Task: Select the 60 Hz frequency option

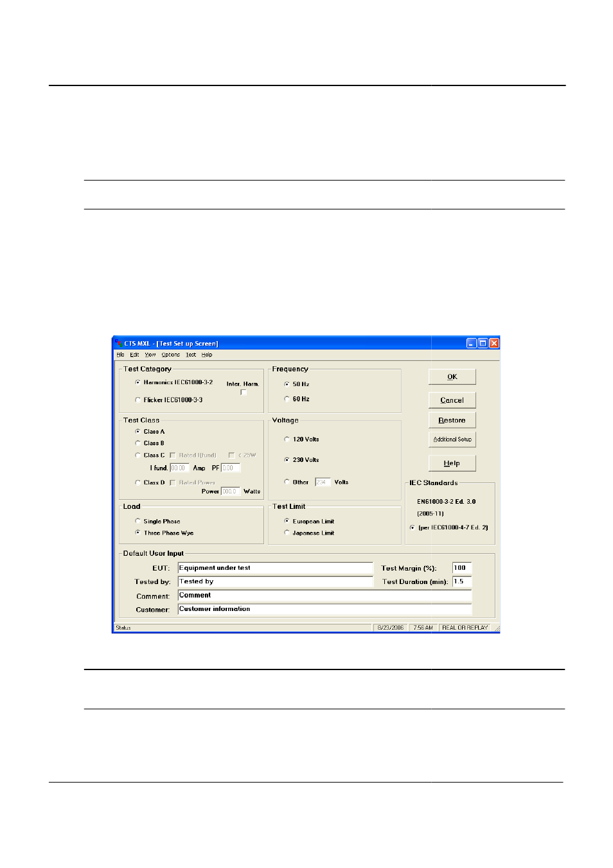Action: pyautogui.click(x=287, y=399)
